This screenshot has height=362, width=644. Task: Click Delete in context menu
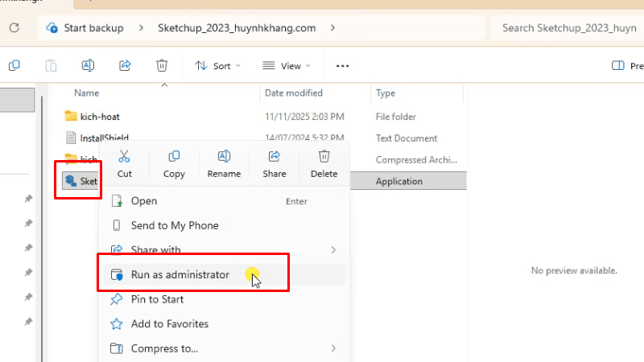324,164
